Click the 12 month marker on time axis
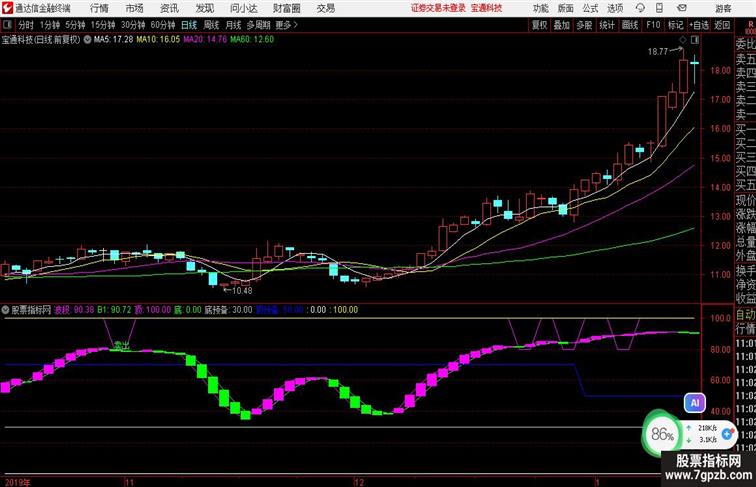Viewport: 756px width, 487px height. [359, 482]
